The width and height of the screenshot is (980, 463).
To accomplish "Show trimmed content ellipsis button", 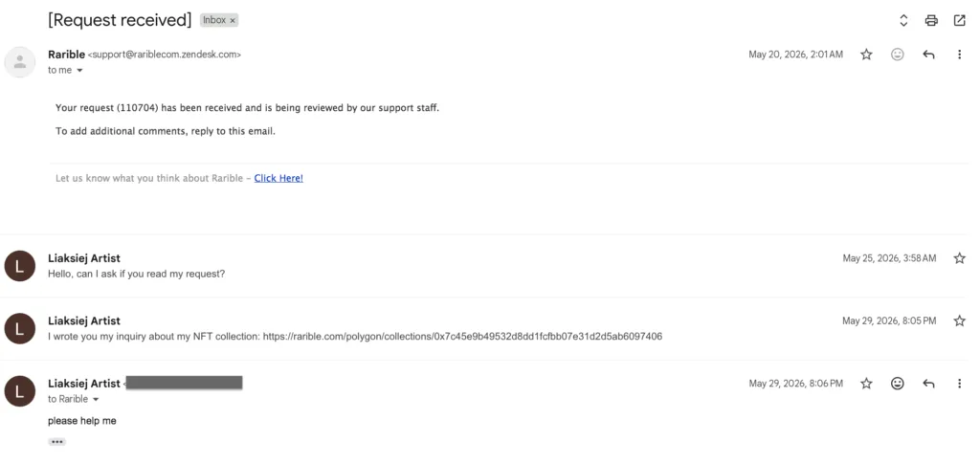I will coord(56,442).
